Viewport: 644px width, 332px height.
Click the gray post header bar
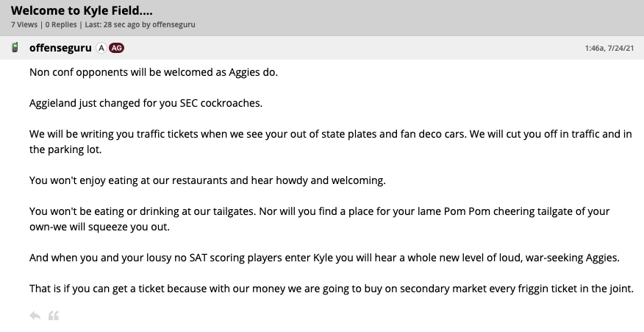pyautogui.click(x=353, y=48)
